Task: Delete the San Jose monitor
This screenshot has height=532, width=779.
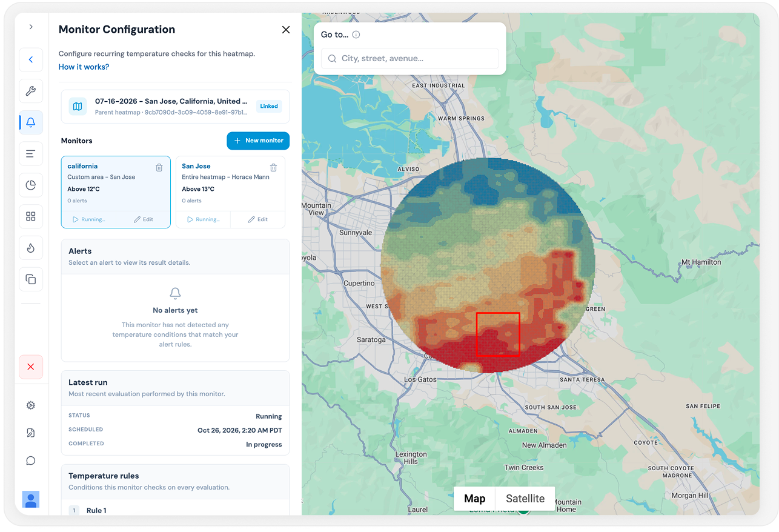Action: 274,167
